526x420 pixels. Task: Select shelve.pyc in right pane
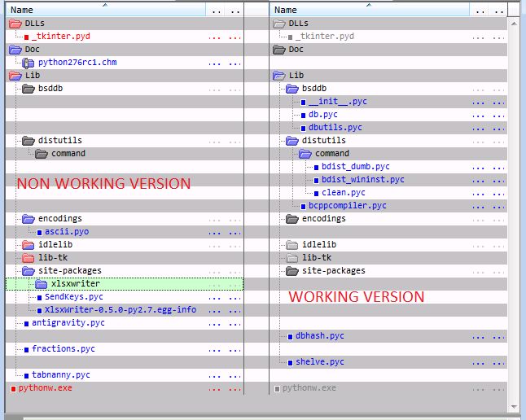click(320, 362)
